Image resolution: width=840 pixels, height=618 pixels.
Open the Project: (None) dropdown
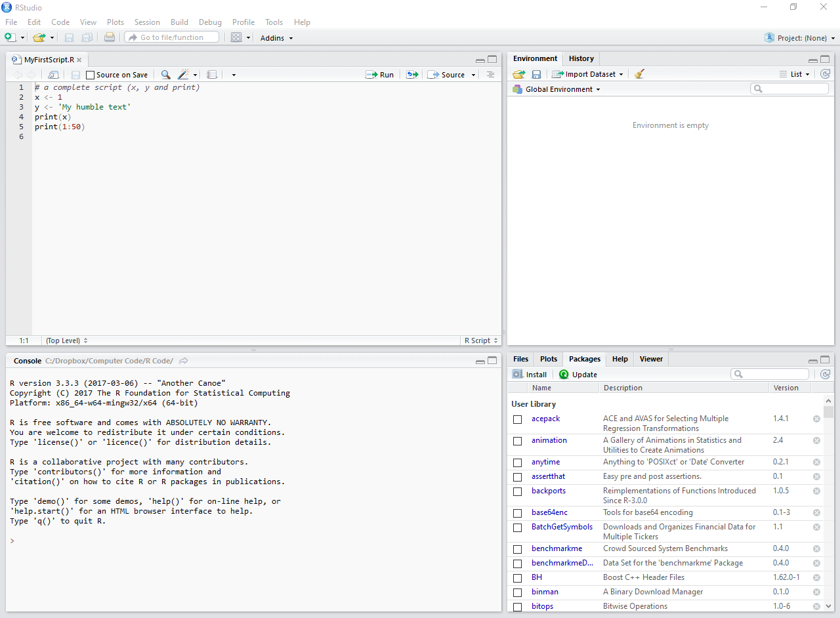tap(801, 38)
